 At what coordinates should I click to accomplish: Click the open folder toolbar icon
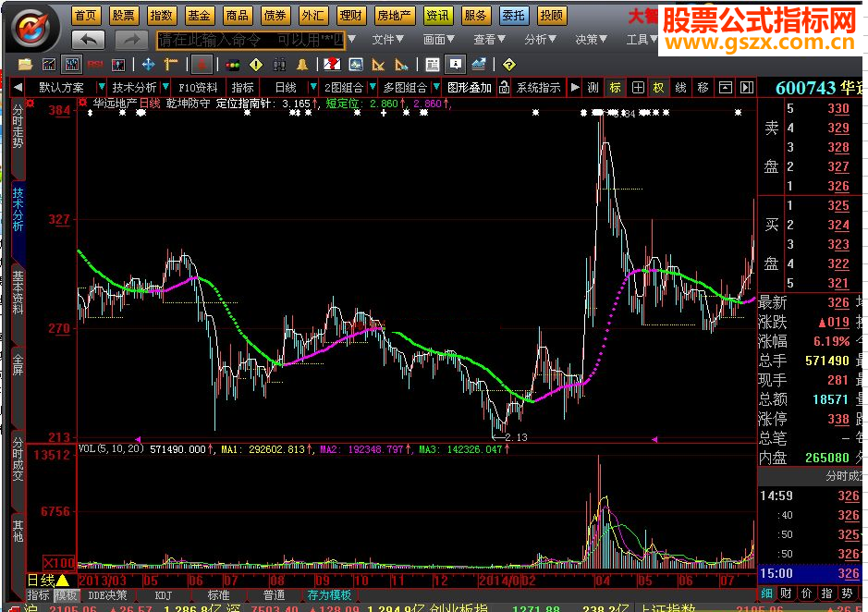[x=25, y=64]
